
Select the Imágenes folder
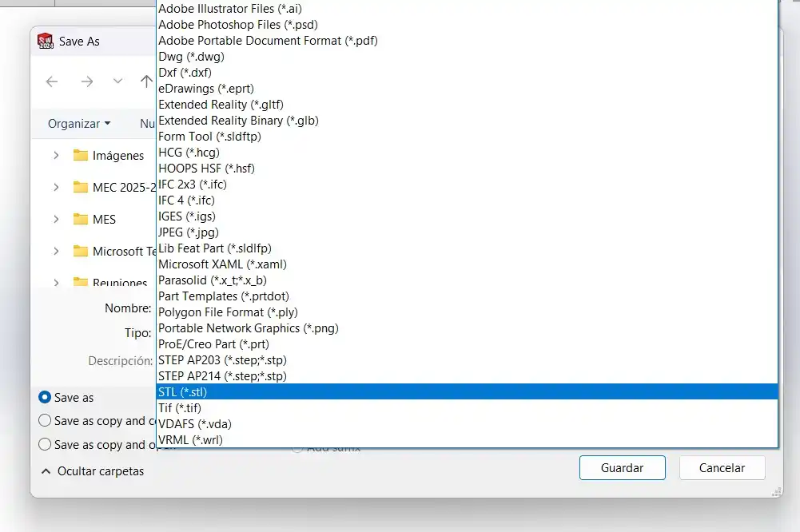[108, 155]
